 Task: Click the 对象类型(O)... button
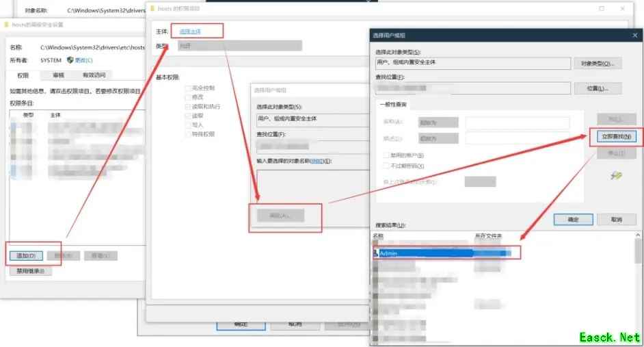coord(598,64)
